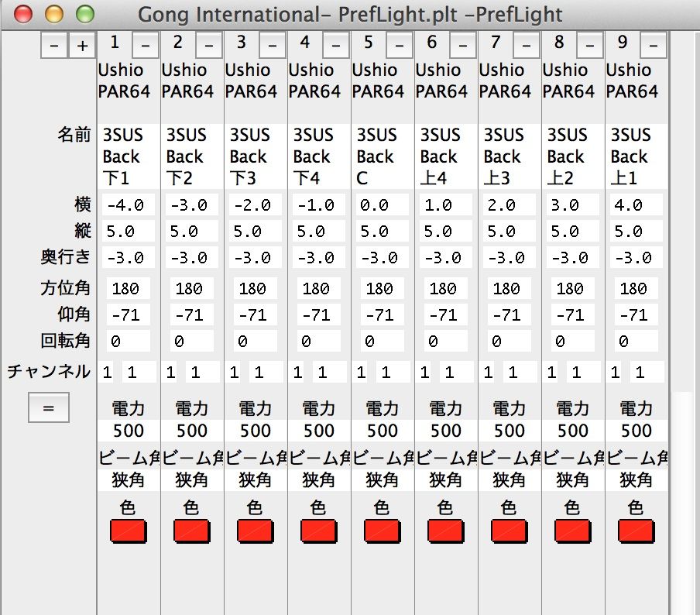
Task: Remove fixture 8 with its minus button
Action: (x=590, y=45)
